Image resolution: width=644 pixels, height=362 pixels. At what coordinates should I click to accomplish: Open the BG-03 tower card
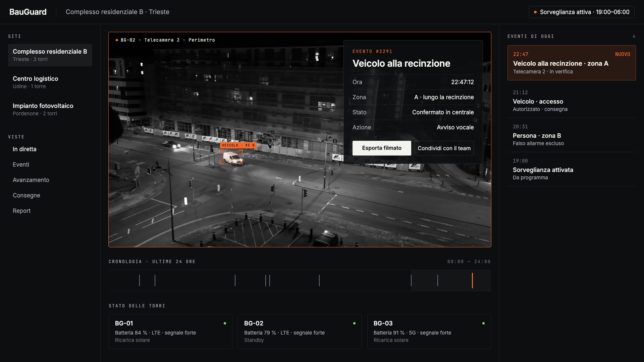pos(429,331)
